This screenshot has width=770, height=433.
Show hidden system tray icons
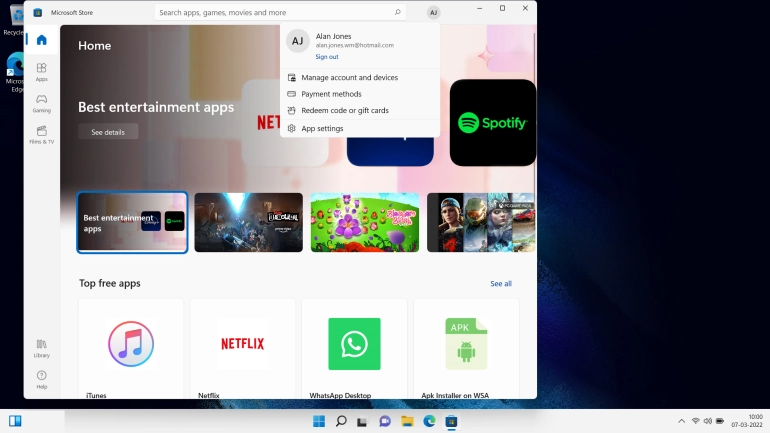point(682,421)
